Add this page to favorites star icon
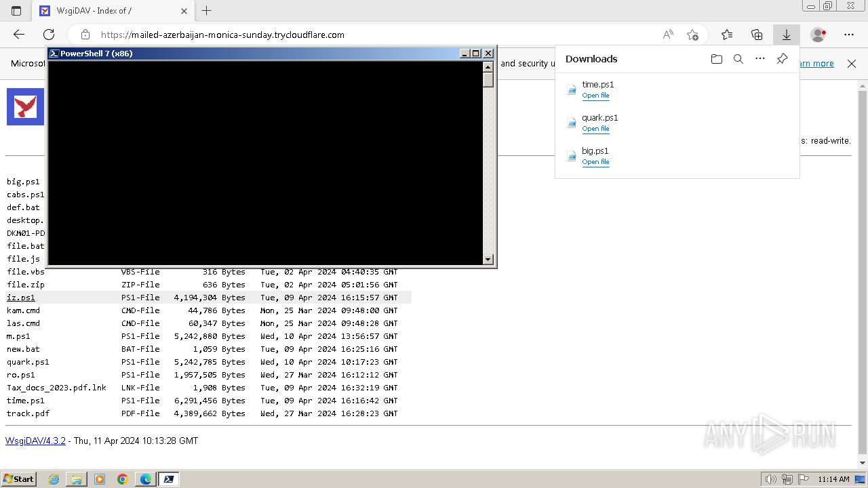The height and width of the screenshot is (488, 868). pos(692,35)
